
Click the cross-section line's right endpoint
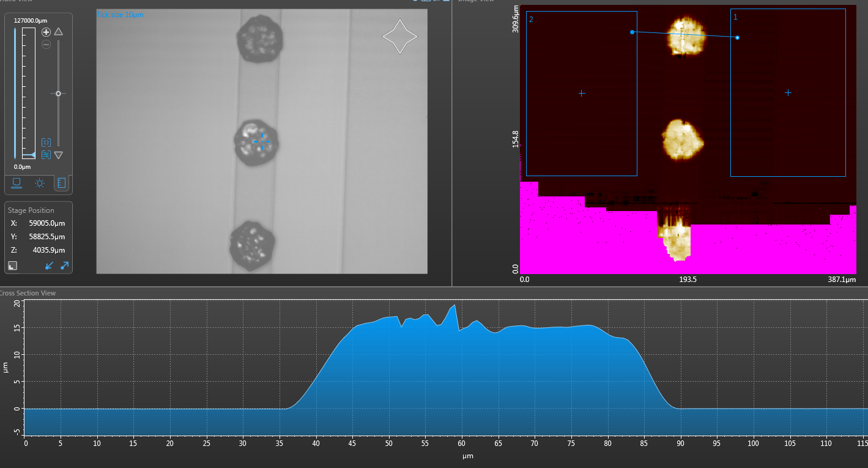point(737,38)
